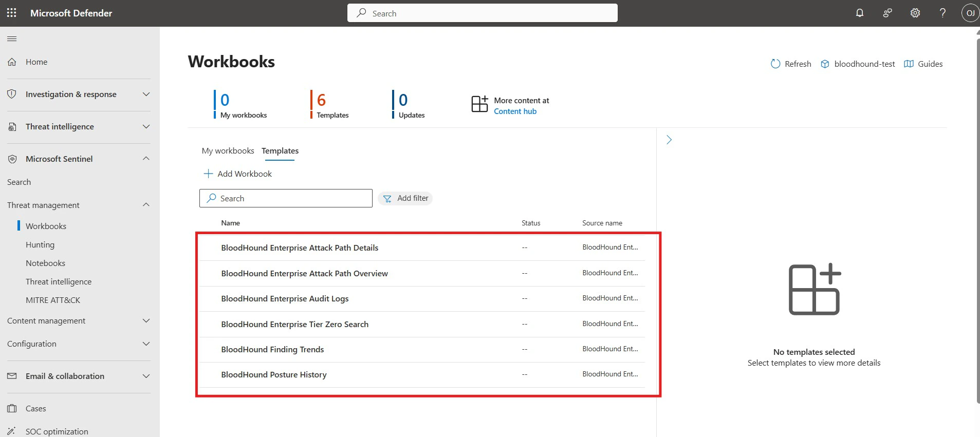Viewport: 980px width, 437px height.
Task: Click the Email & collaboration envelope icon
Action: coord(12,376)
